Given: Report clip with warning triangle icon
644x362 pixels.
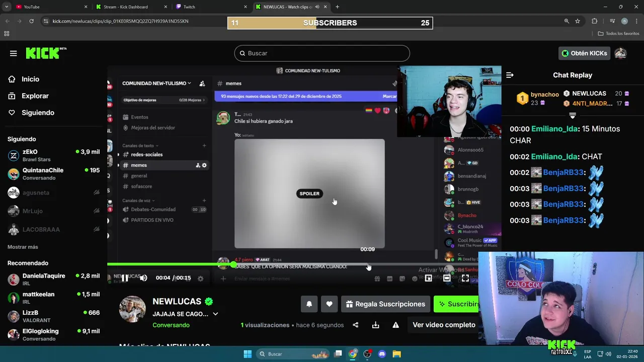Looking at the screenshot, I should pos(396,325).
